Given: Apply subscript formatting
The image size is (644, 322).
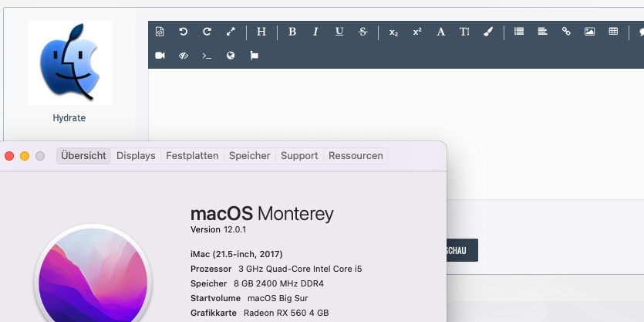Looking at the screenshot, I should 393,32.
